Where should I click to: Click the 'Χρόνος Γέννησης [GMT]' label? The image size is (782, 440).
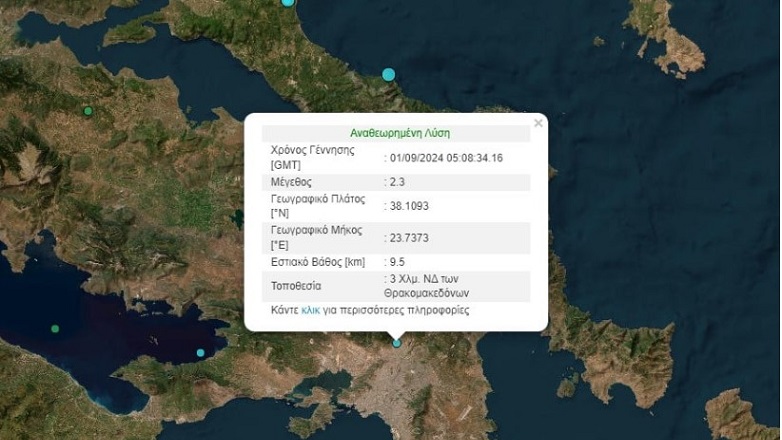coord(313,158)
